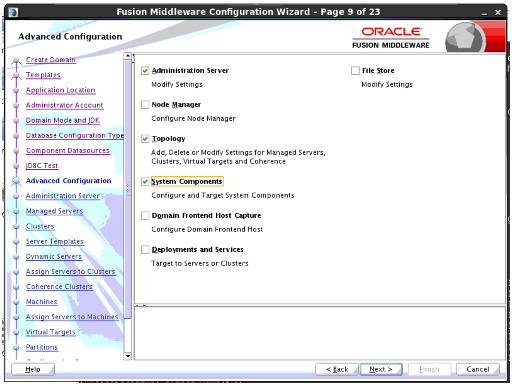The height and width of the screenshot is (384, 512).
Task: Close the wizard window
Action: [498, 13]
